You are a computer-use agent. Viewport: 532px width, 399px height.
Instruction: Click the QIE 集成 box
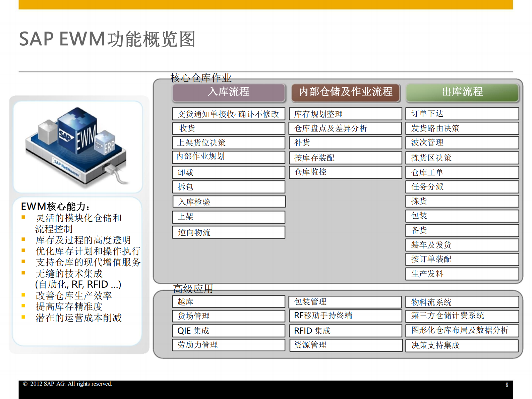pyautogui.click(x=229, y=331)
